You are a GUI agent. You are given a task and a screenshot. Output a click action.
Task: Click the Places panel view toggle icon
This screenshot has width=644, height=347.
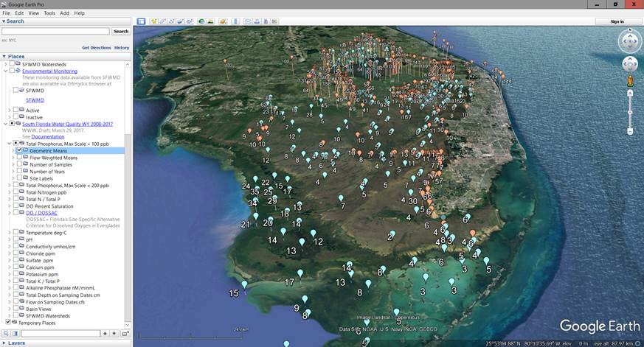(15, 334)
